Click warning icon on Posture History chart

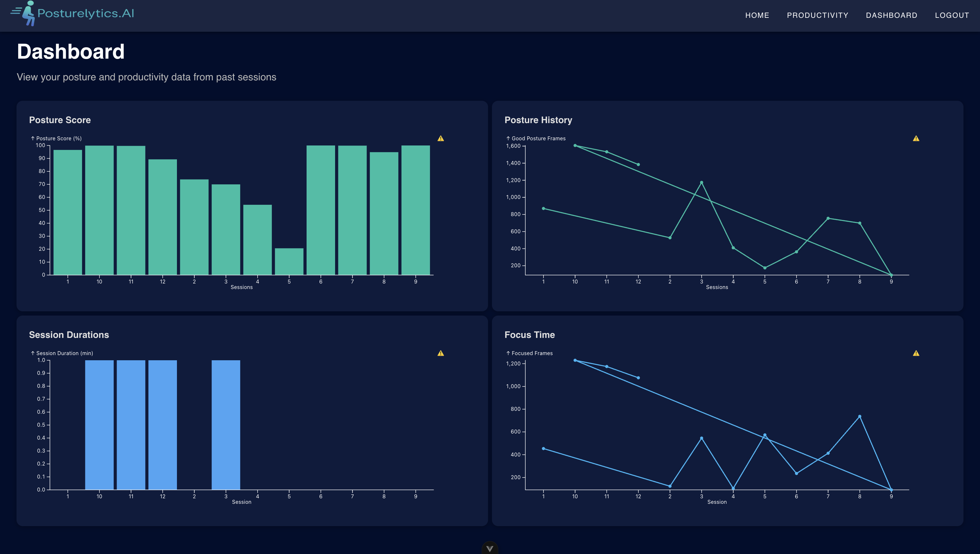[x=916, y=139]
